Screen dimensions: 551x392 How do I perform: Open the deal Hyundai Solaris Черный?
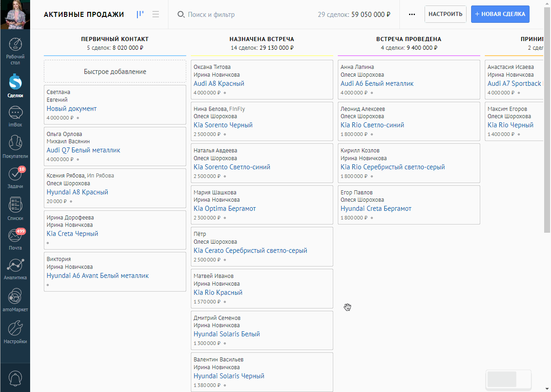click(229, 376)
